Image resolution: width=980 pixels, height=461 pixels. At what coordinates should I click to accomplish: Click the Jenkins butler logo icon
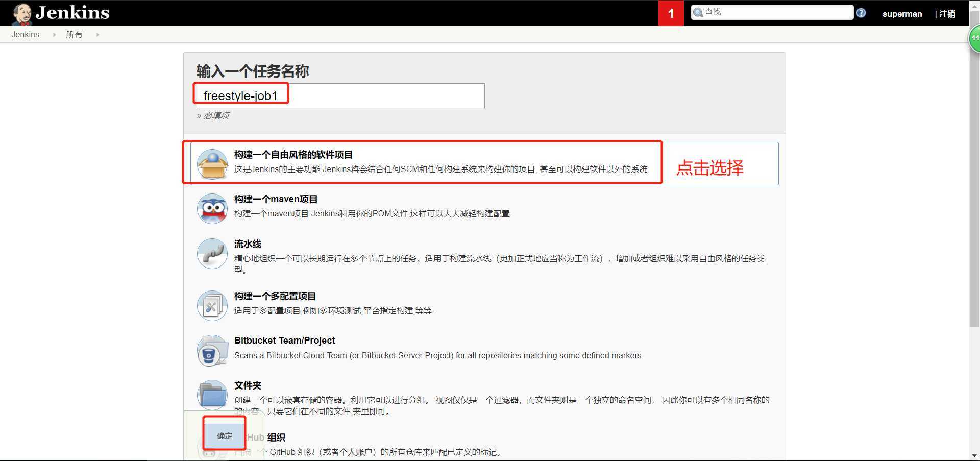(x=21, y=14)
